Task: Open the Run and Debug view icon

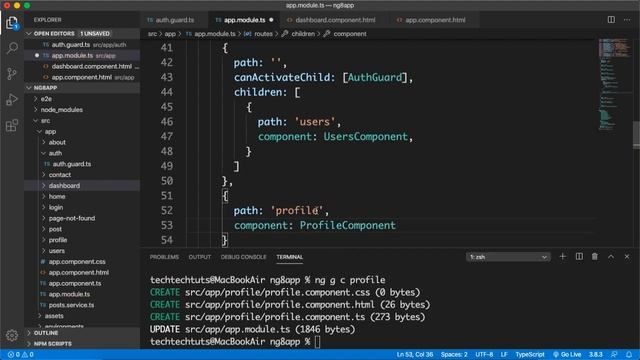Action: click(x=12, y=99)
